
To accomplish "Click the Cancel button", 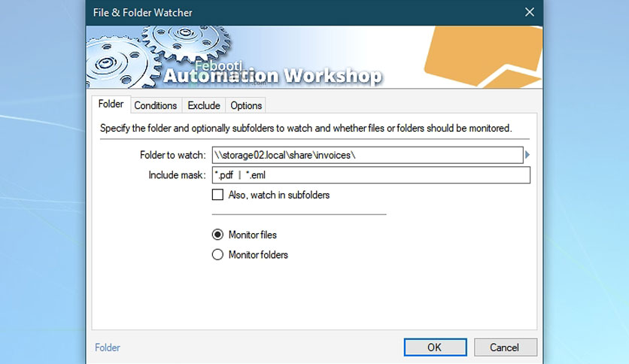I will 506,347.
